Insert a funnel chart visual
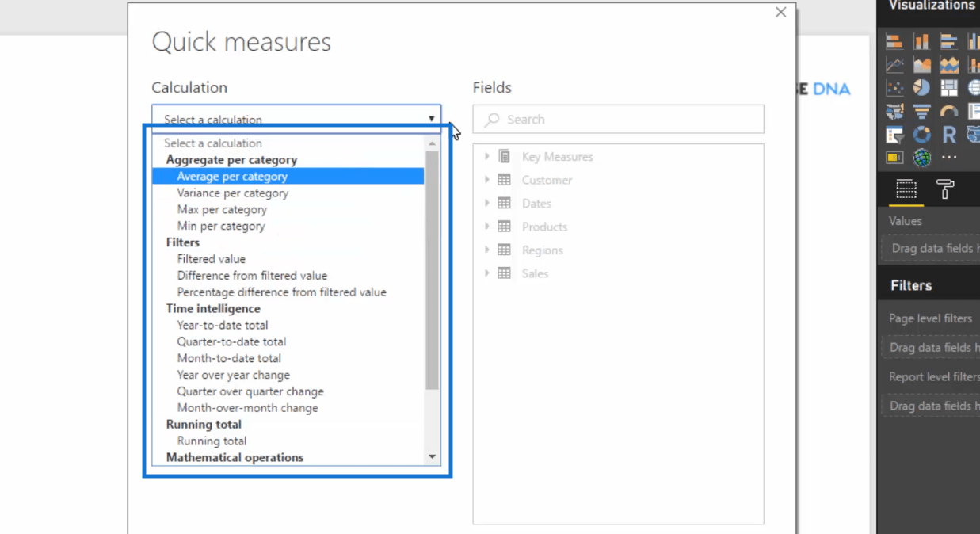The height and width of the screenshot is (534, 980). click(x=921, y=112)
